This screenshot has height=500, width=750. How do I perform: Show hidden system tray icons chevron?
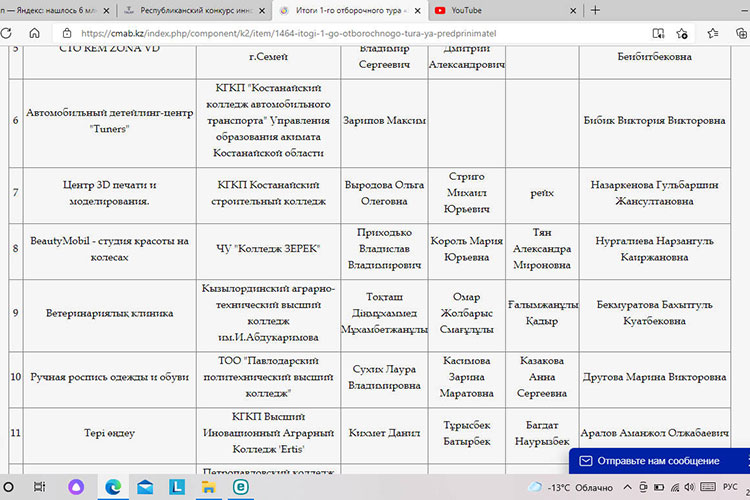[x=627, y=487]
